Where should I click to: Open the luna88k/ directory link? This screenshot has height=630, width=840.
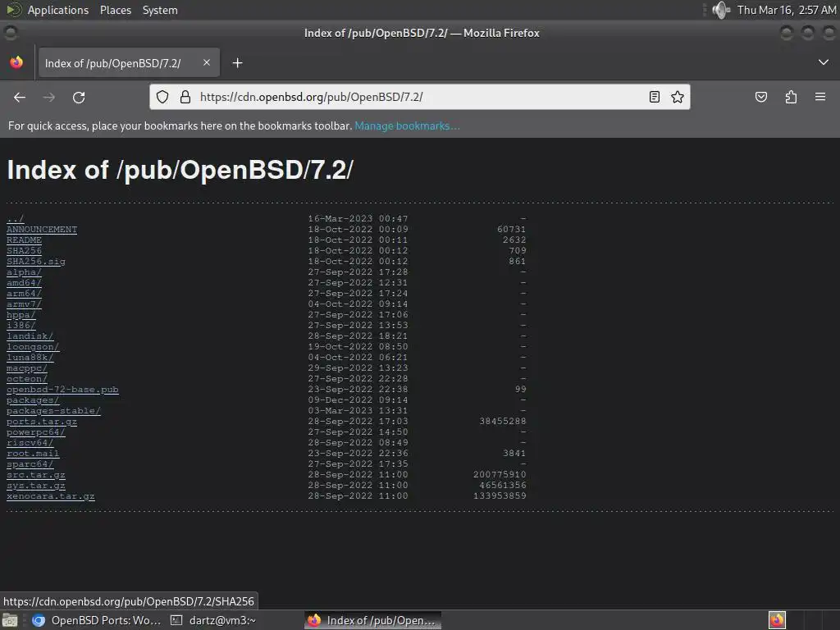click(x=30, y=358)
